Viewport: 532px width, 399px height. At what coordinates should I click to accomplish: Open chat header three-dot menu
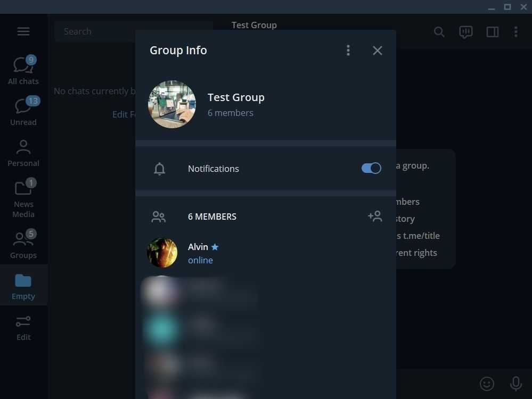click(515, 32)
